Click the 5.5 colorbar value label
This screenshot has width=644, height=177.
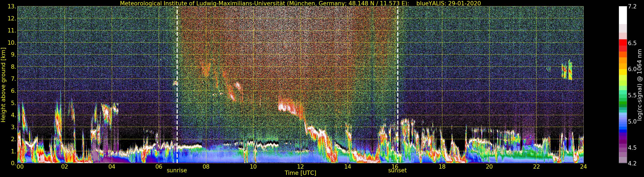point(632,95)
